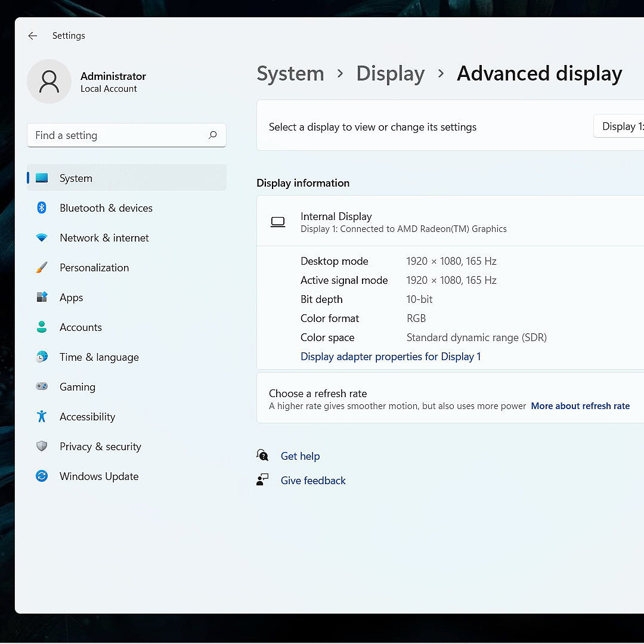Click the back arrow icon in Settings

tap(32, 36)
